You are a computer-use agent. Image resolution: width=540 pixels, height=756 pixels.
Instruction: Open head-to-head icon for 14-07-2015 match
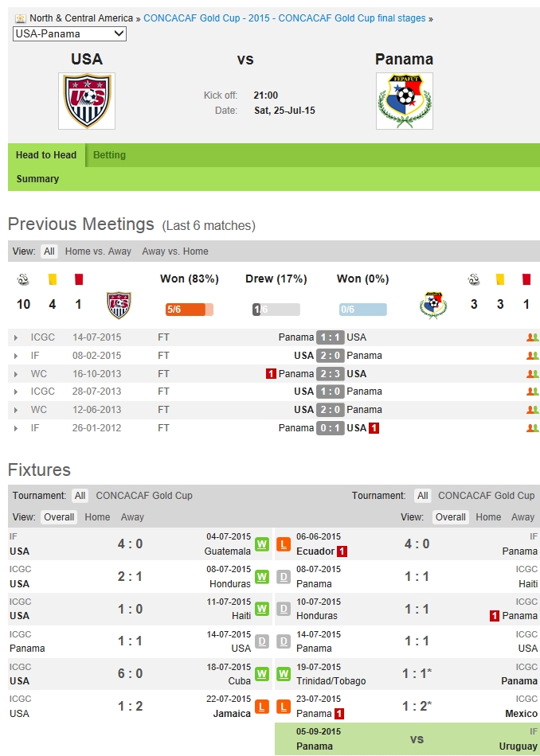coord(532,337)
